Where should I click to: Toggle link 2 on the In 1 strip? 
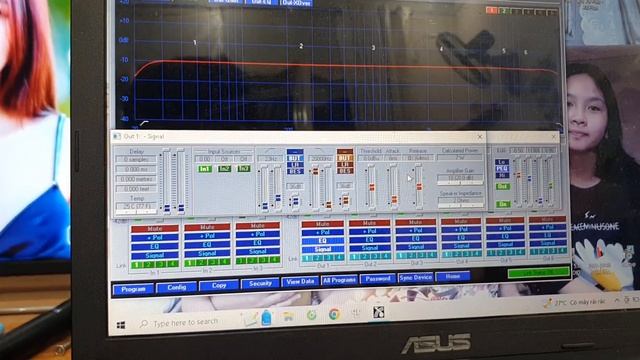(149, 265)
